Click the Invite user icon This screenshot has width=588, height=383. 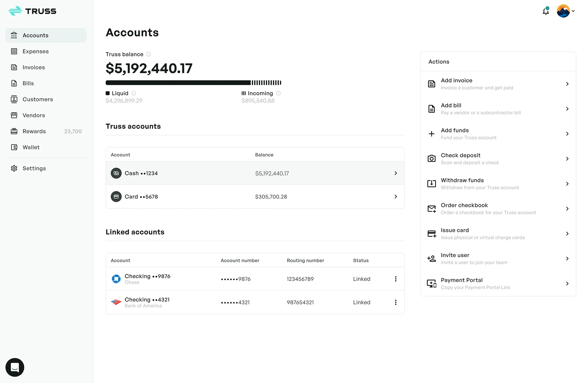431,259
